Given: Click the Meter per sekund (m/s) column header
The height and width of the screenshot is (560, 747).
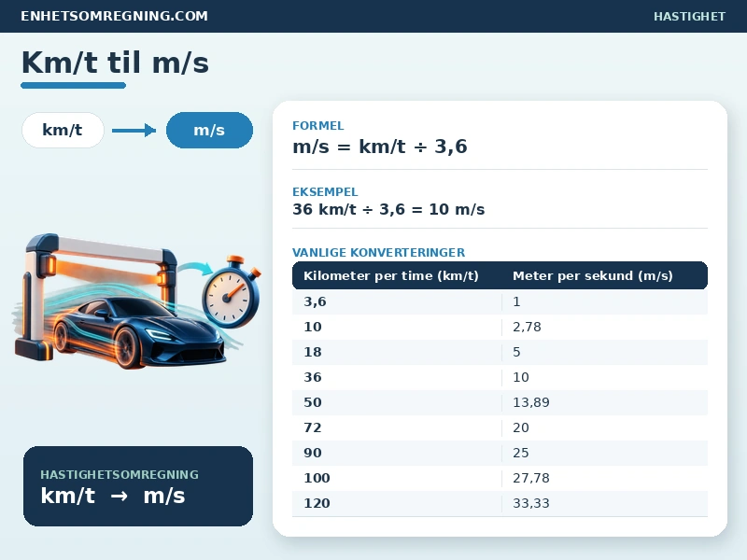Looking at the screenshot, I should [593, 275].
